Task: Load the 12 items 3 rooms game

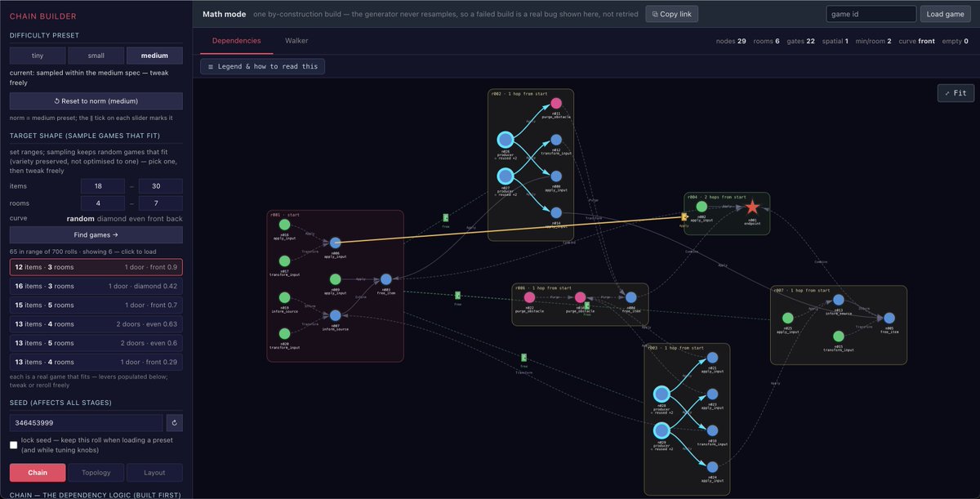Action: pos(96,267)
